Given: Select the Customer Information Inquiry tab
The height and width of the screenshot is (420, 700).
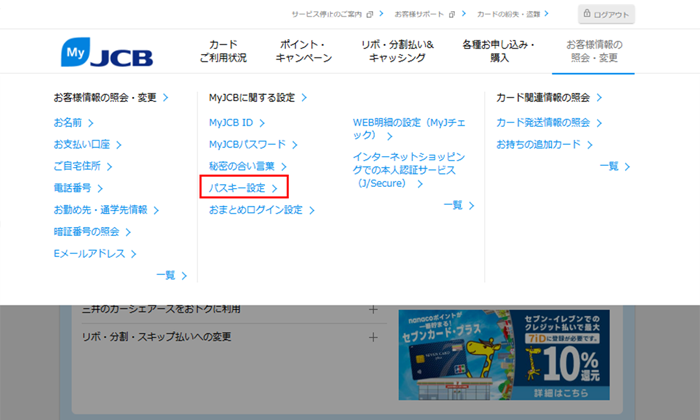Looking at the screenshot, I should pos(593,52).
